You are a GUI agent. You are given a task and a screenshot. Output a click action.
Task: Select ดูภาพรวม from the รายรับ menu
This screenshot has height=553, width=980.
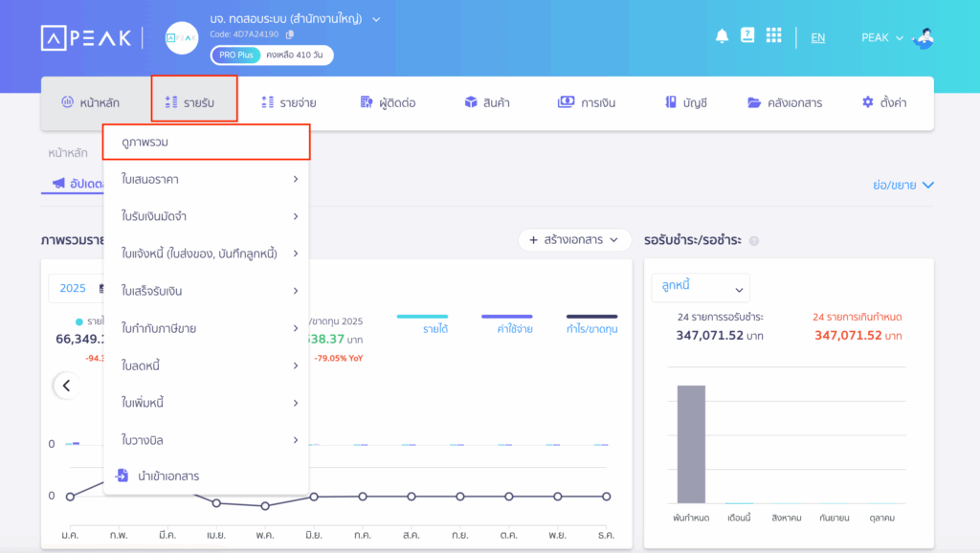pos(206,142)
